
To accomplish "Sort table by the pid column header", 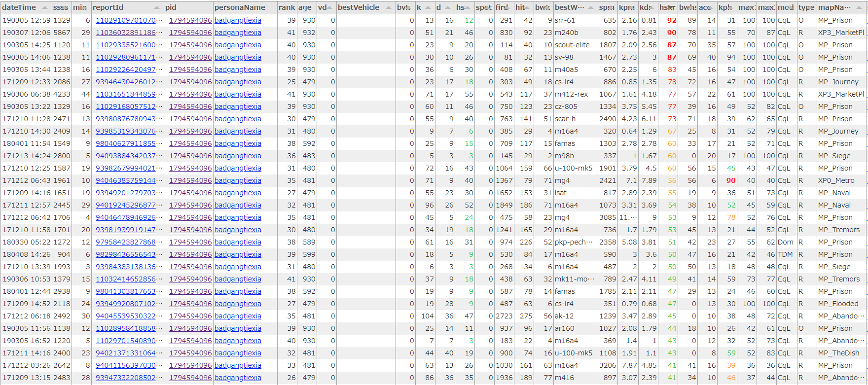I will [x=188, y=7].
